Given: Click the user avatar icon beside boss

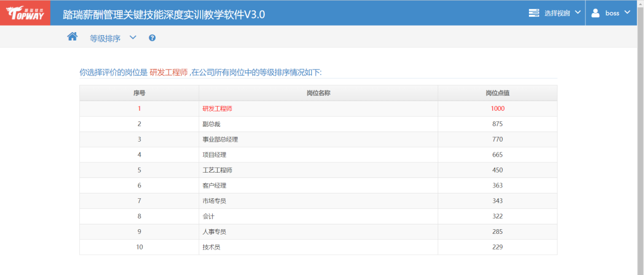Looking at the screenshot, I should point(595,13).
